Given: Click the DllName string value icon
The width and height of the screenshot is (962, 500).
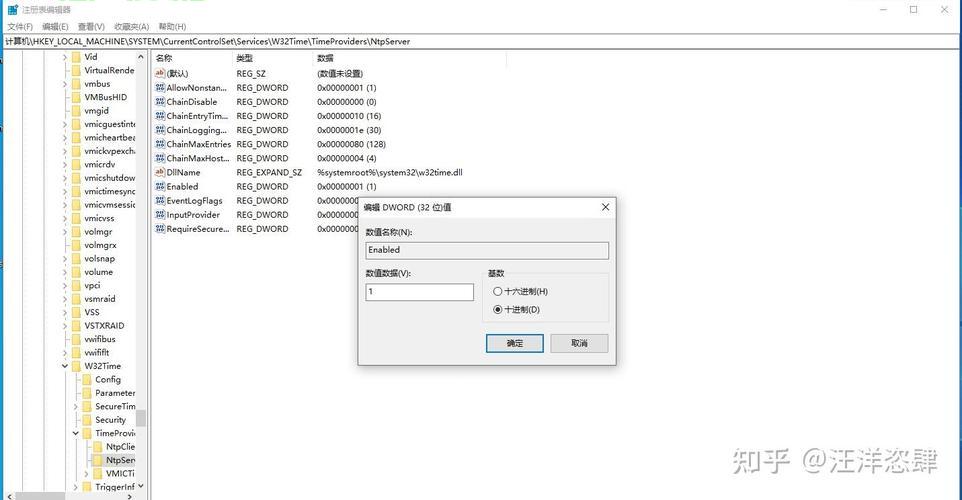Looking at the screenshot, I should [159, 172].
